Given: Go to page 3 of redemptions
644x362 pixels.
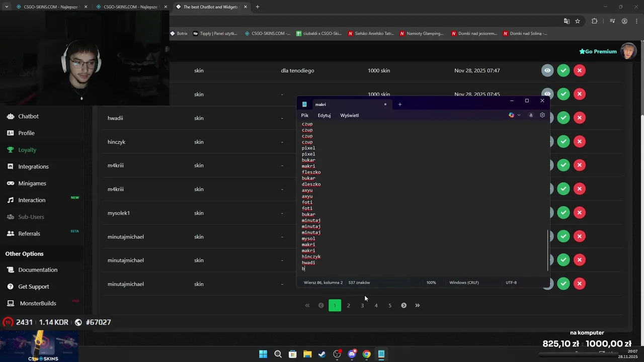Looking at the screenshot, I should point(362,305).
